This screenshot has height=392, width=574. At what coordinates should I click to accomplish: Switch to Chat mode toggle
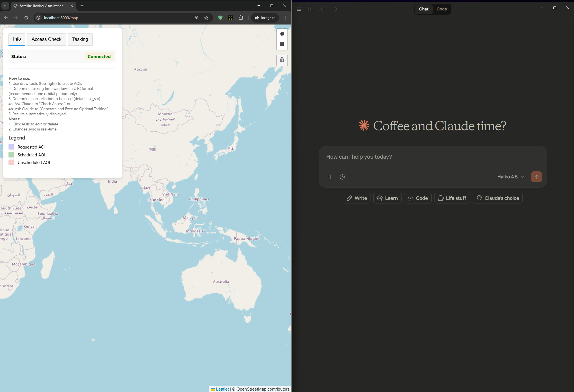(x=424, y=9)
